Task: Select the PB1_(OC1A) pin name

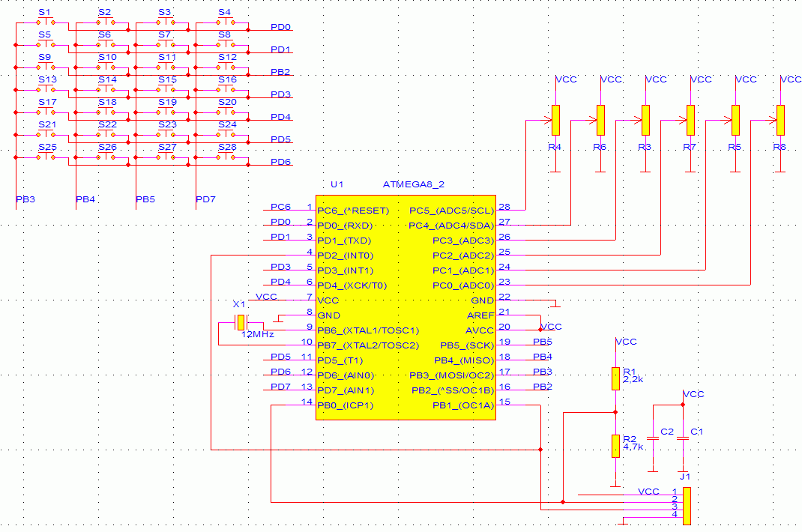Action: [x=463, y=405]
